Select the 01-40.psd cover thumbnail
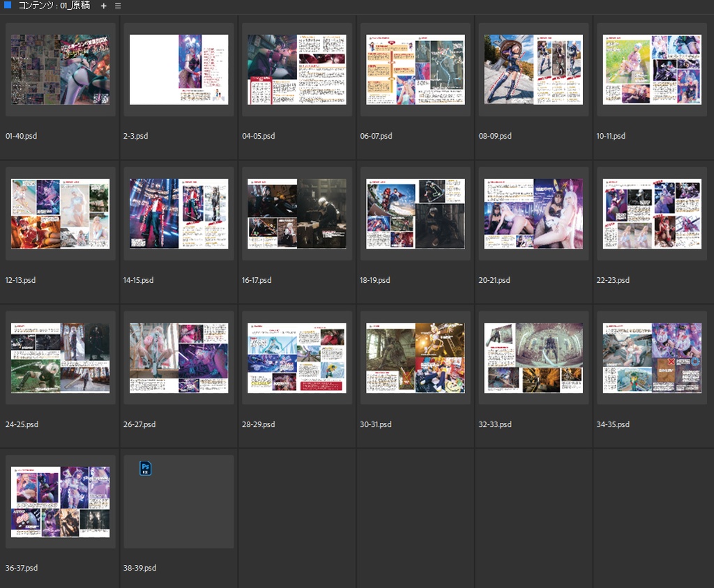 coord(60,70)
